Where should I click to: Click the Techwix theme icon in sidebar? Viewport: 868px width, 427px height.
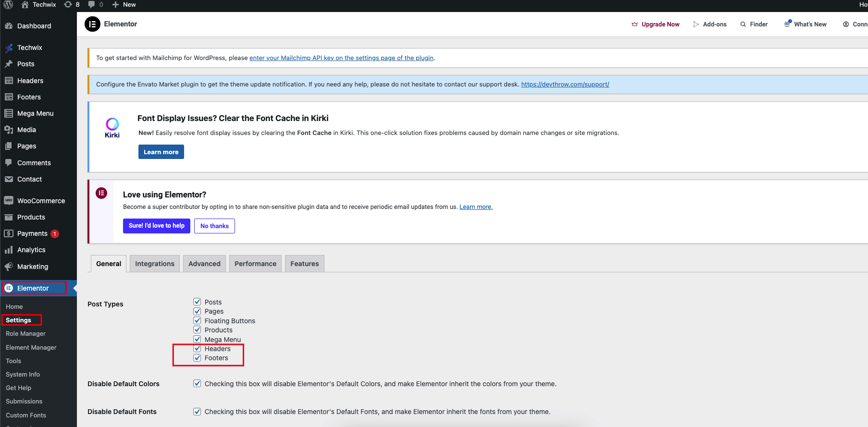click(9, 48)
